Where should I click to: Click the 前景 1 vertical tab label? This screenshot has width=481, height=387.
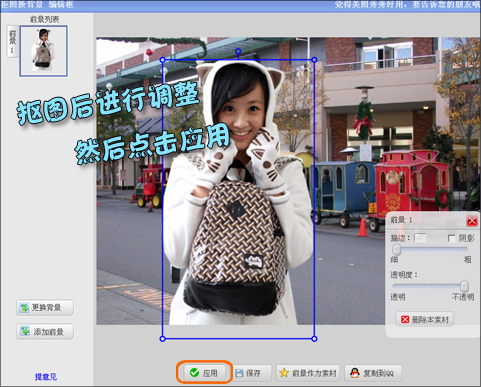point(12,41)
